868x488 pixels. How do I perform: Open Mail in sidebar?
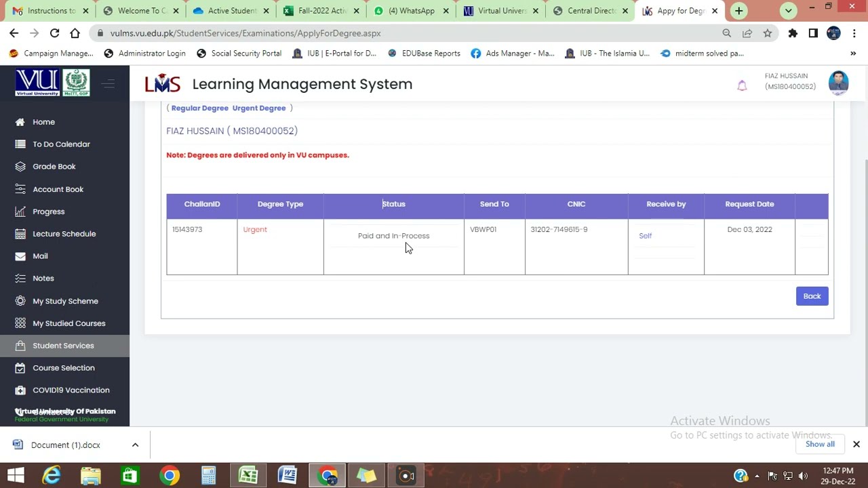point(40,256)
